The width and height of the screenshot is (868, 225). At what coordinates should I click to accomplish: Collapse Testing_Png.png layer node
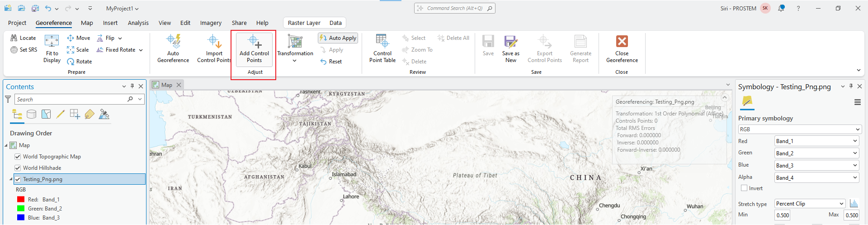tap(11, 179)
